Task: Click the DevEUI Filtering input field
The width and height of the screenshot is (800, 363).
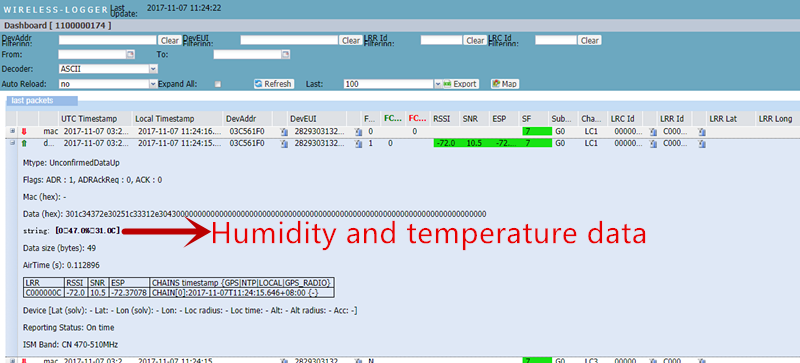Action: click(289, 40)
